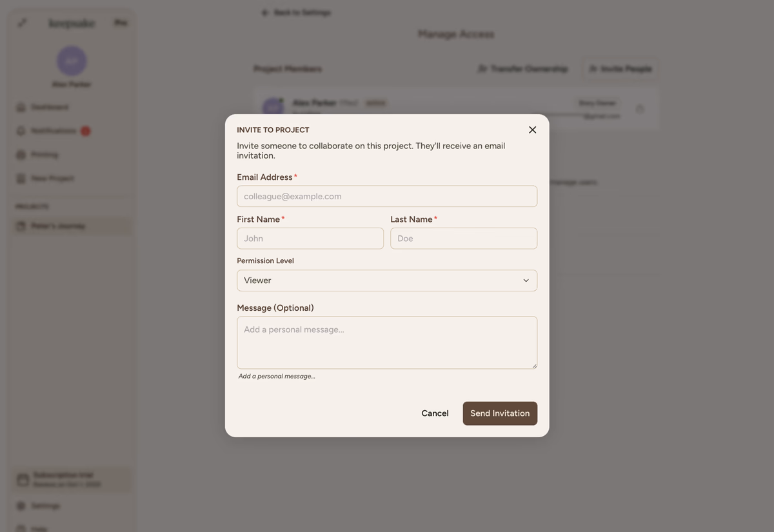The height and width of the screenshot is (532, 774).
Task: Select Peter's Journey project in sidebar
Action: click(x=58, y=226)
